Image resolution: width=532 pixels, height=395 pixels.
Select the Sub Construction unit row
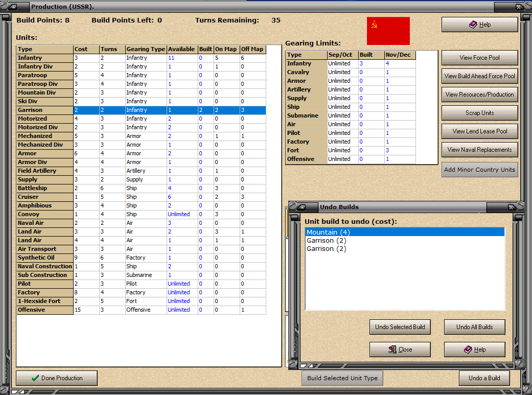pyautogui.click(x=141, y=275)
